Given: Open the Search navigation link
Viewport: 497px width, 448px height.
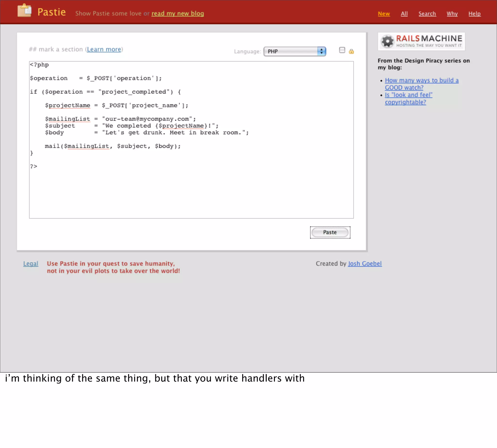Looking at the screenshot, I should coord(427,14).
